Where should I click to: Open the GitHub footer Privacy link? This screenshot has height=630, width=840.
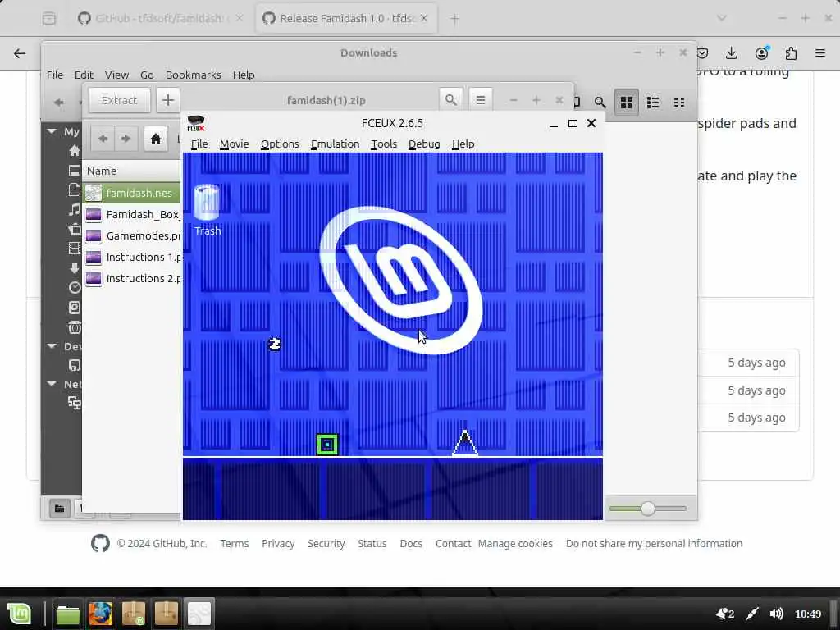[278, 543]
